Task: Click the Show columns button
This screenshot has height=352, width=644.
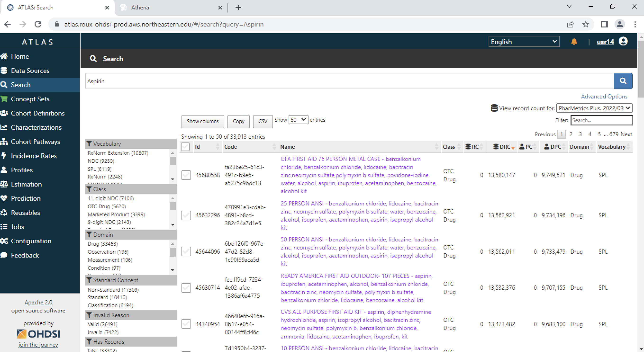Action: pyautogui.click(x=203, y=121)
